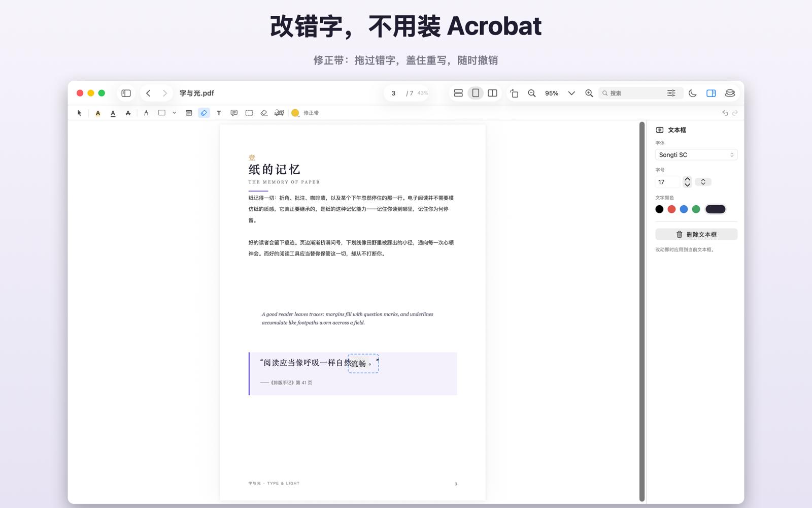Screen dimensions: 812x508
Task: Select the strikethrough text tool
Action: pos(128,113)
